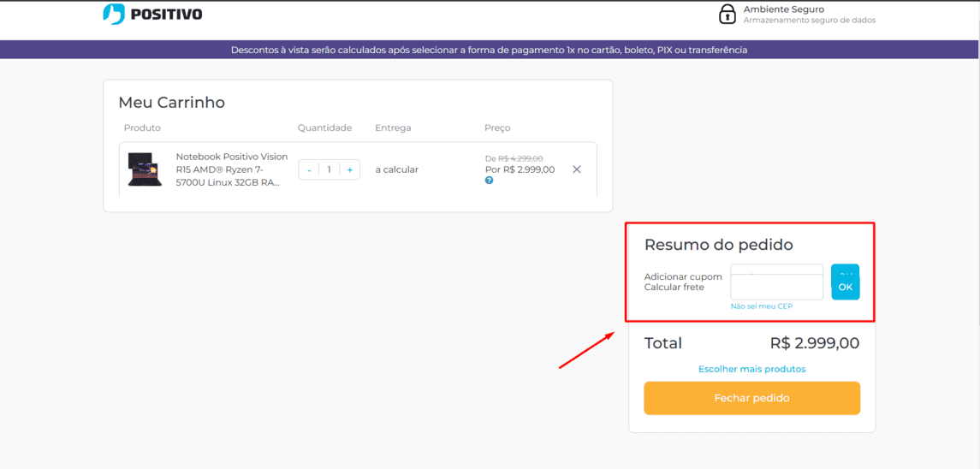Click the struck-through R$ 4.299,00 price

520,159
